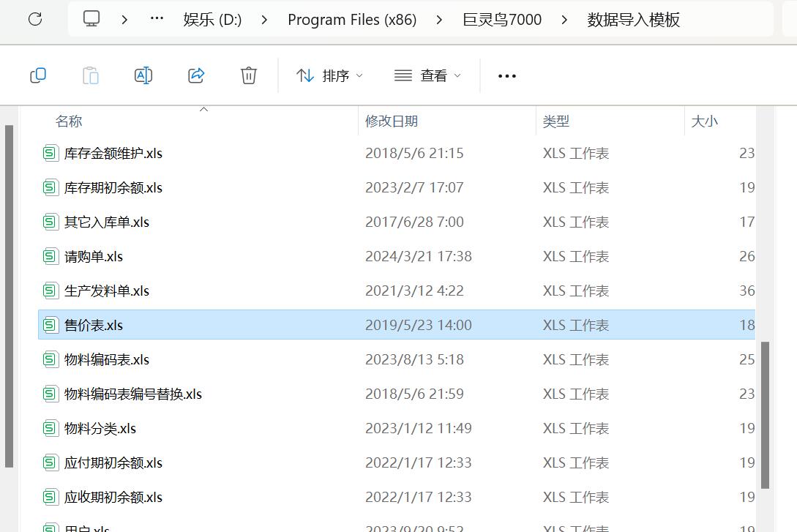
Task: Sort by 修改日期 column header
Action: click(392, 121)
